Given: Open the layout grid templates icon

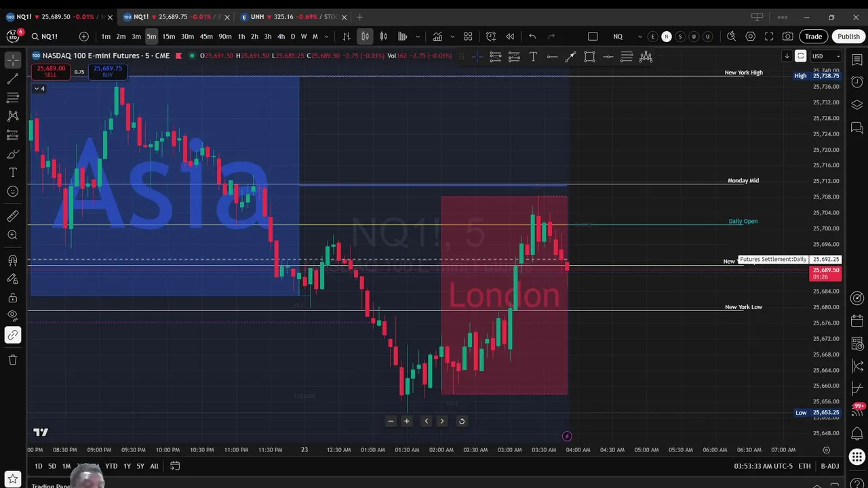Looking at the screenshot, I should click(x=468, y=37).
